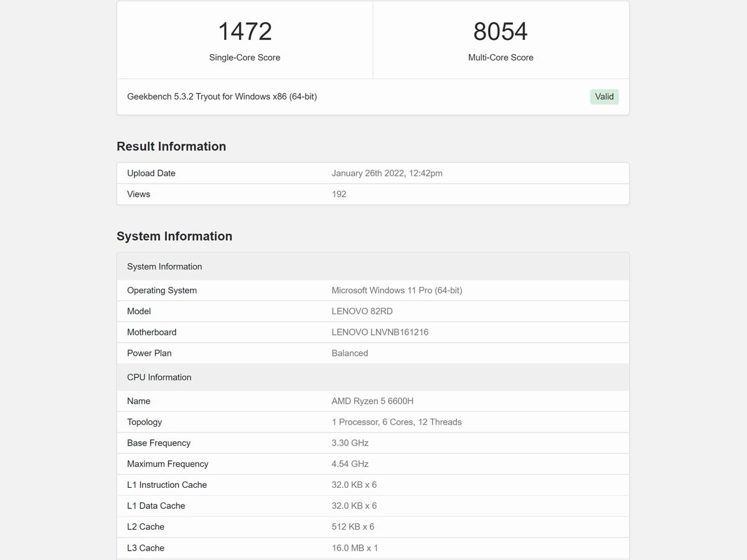The image size is (747, 560).
Task: Select the January 26th 2022 upload date
Action: tap(387, 173)
